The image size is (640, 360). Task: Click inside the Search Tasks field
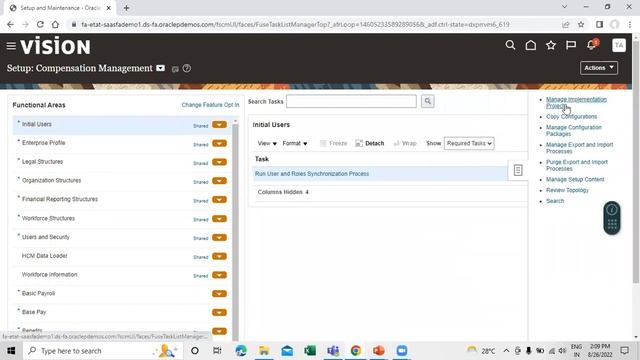351,101
